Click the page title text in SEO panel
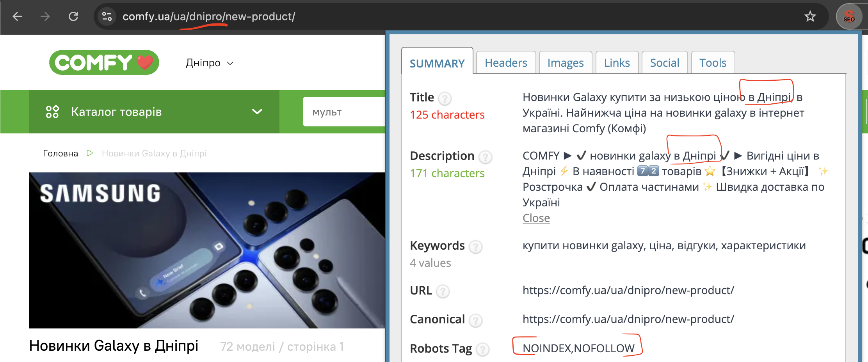The width and height of the screenshot is (868, 362). click(x=663, y=113)
